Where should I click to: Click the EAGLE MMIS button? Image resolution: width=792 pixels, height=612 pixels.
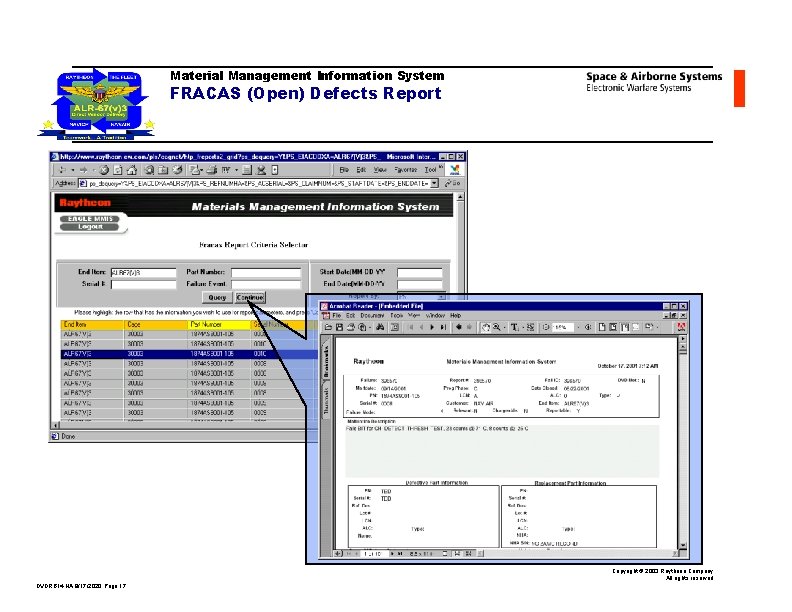90,219
